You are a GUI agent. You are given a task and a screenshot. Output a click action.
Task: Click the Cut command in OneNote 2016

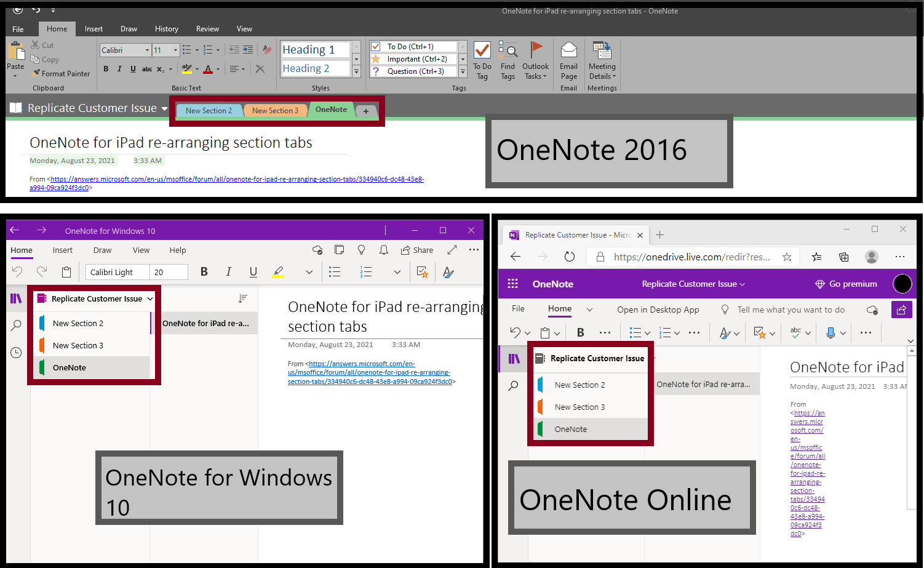[x=42, y=45]
